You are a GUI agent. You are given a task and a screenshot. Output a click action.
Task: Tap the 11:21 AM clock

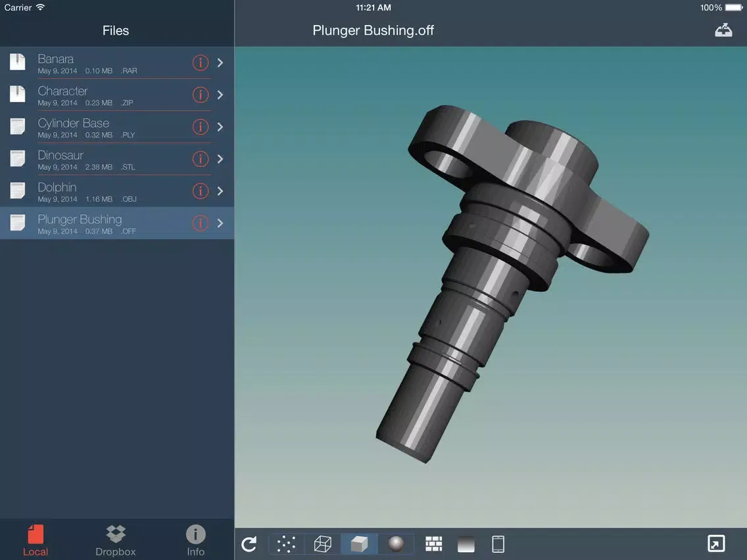[x=373, y=7]
